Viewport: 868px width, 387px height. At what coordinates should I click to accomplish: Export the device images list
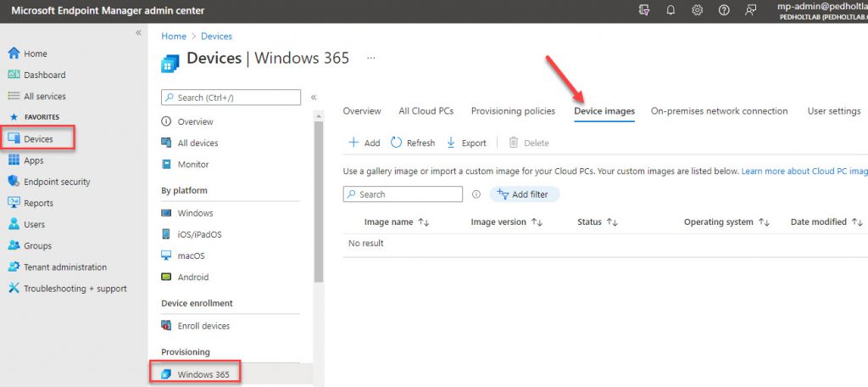tap(466, 143)
